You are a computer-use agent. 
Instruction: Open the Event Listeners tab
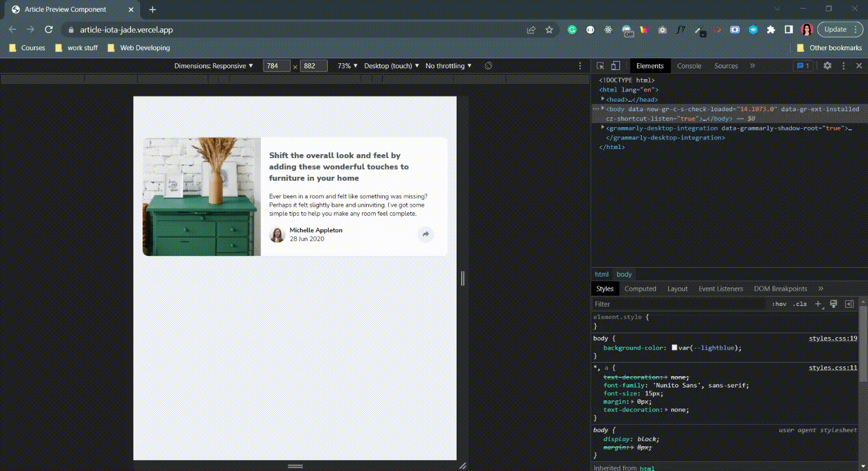tap(721, 289)
